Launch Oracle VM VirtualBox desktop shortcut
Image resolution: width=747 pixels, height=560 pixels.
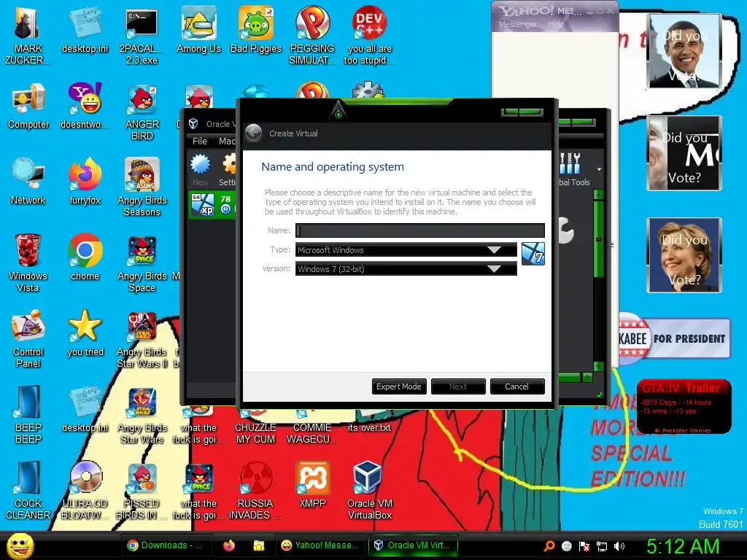point(370,491)
